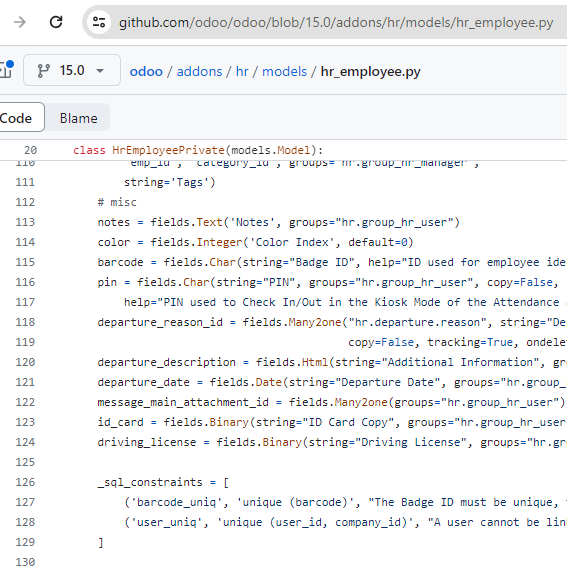Screen dimensions: 567x568
Task: Open the 15.0 branch selector dropdown
Action: coord(72,70)
